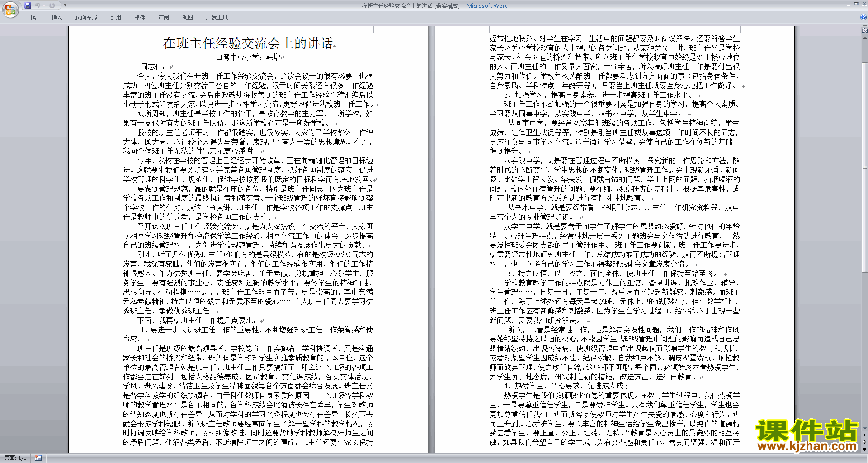Expand Customize Quick Access Toolbar arrow
This screenshot has height=463, width=868.
[65, 5]
